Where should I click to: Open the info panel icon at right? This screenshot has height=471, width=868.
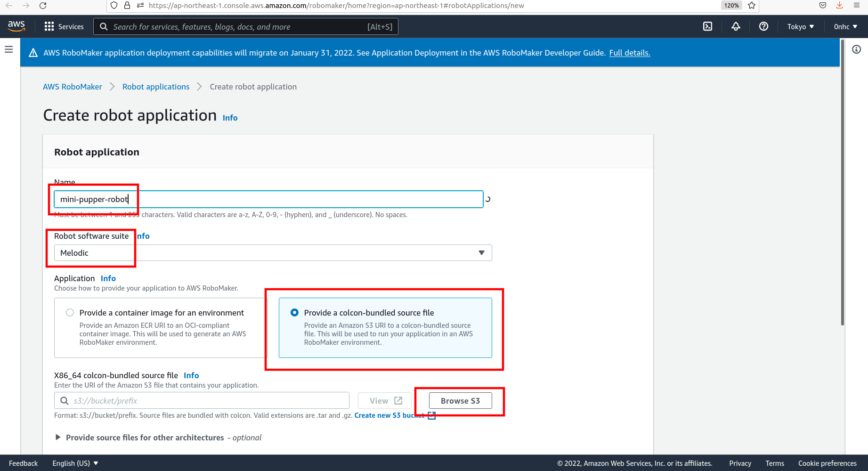tap(856, 49)
